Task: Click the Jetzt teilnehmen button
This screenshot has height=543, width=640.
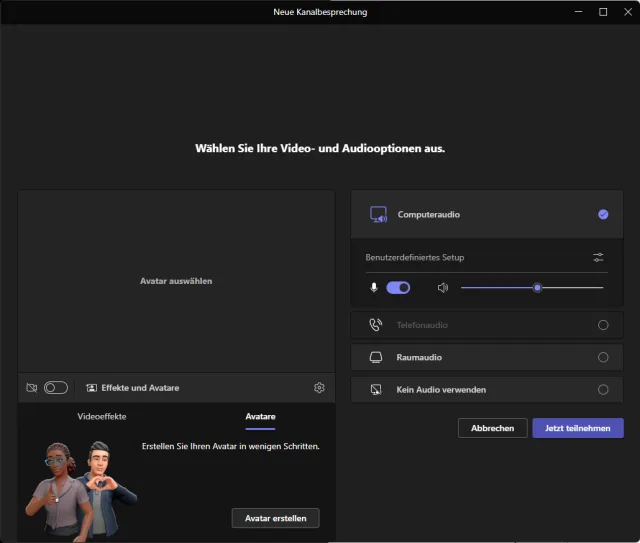Action: click(578, 428)
